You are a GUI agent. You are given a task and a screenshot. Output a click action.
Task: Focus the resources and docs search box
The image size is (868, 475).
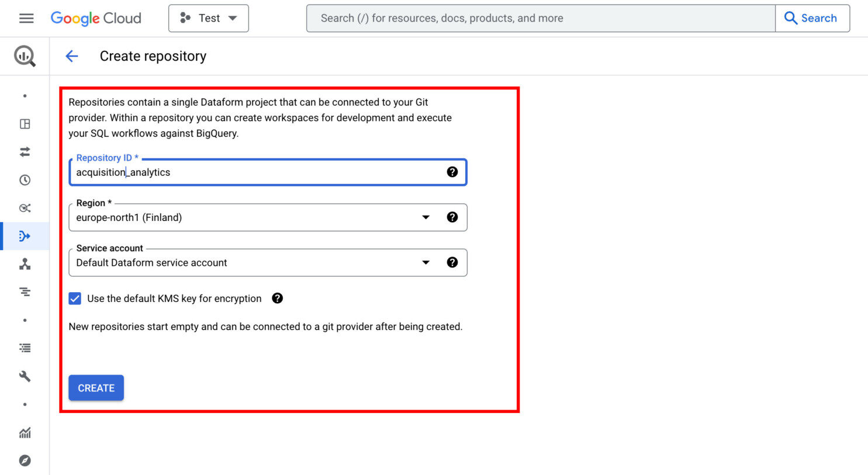(541, 18)
